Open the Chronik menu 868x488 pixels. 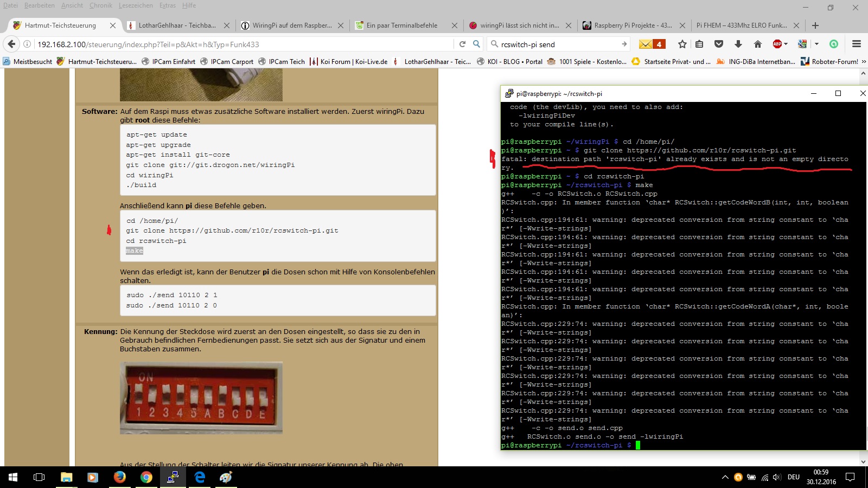(x=100, y=5)
